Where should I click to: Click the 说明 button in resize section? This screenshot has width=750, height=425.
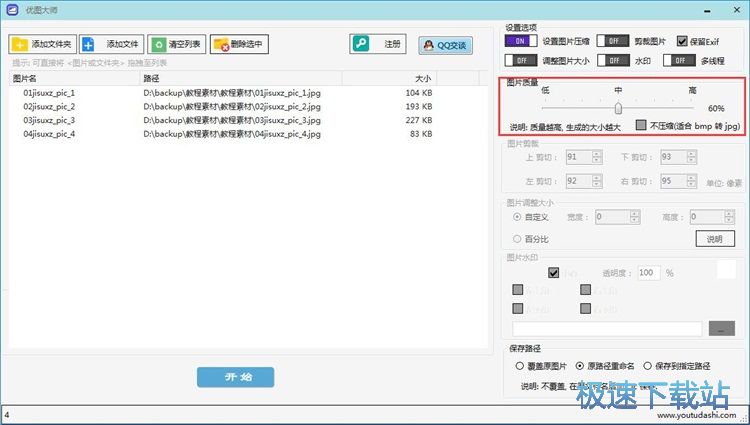tap(715, 239)
